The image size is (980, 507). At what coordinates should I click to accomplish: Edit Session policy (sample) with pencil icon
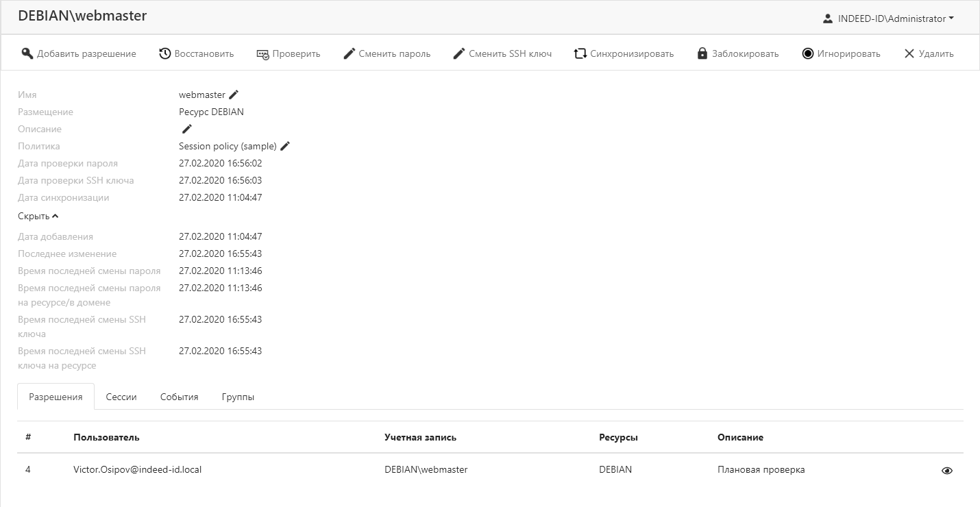pos(285,146)
